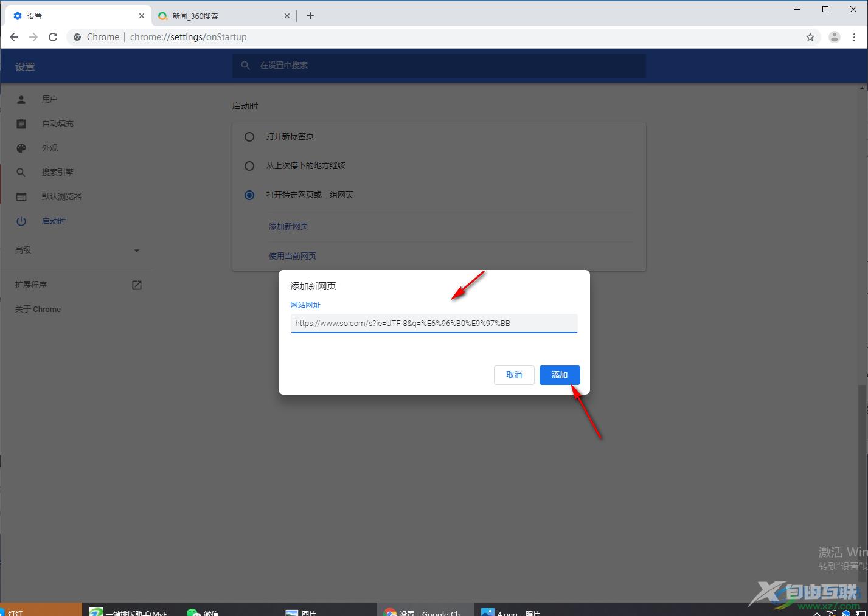Image resolution: width=868 pixels, height=616 pixels.
Task: Open the 扩展程序 page
Action: point(31,285)
